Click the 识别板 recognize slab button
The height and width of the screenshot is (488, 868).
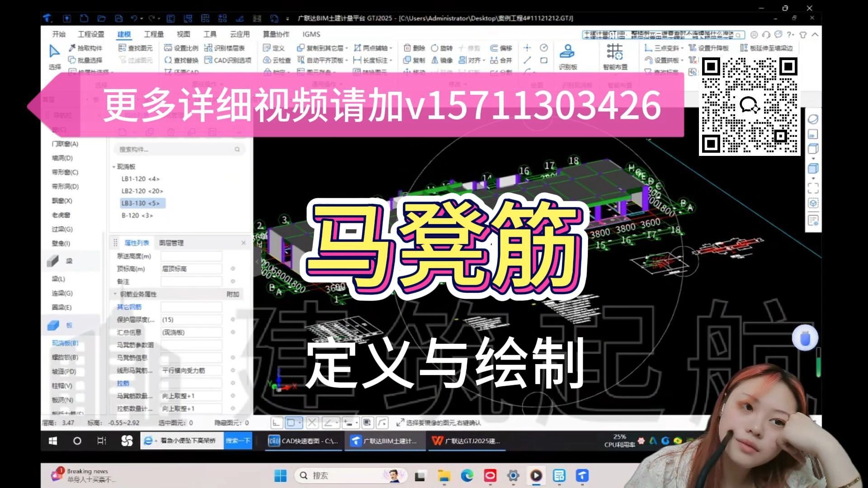[567, 56]
